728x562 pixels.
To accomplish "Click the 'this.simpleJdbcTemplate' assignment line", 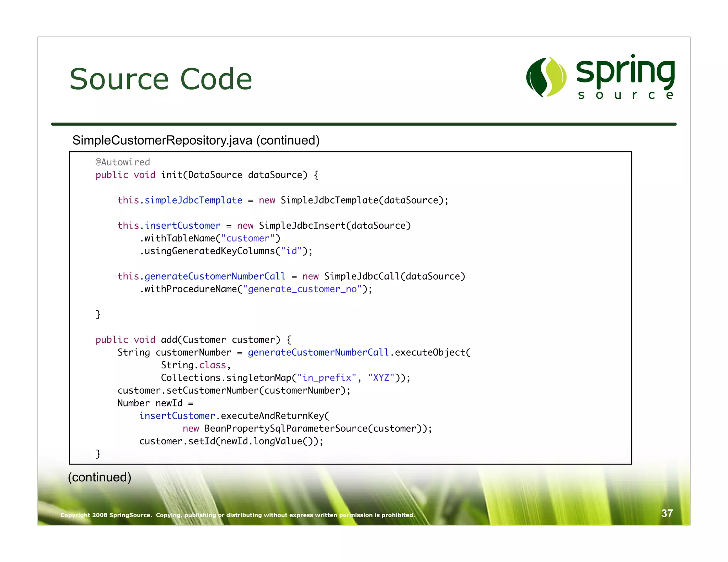I will click(283, 200).
